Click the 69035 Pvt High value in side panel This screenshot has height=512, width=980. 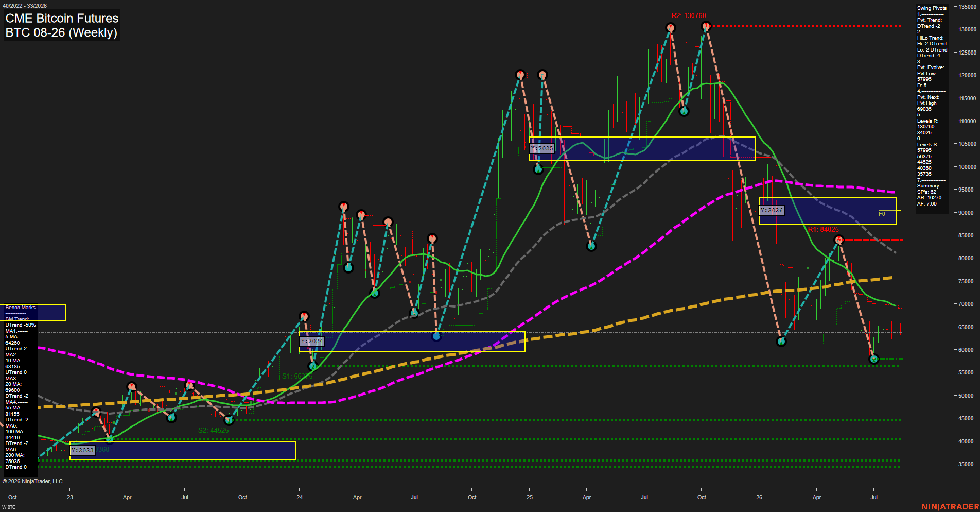[x=924, y=109]
